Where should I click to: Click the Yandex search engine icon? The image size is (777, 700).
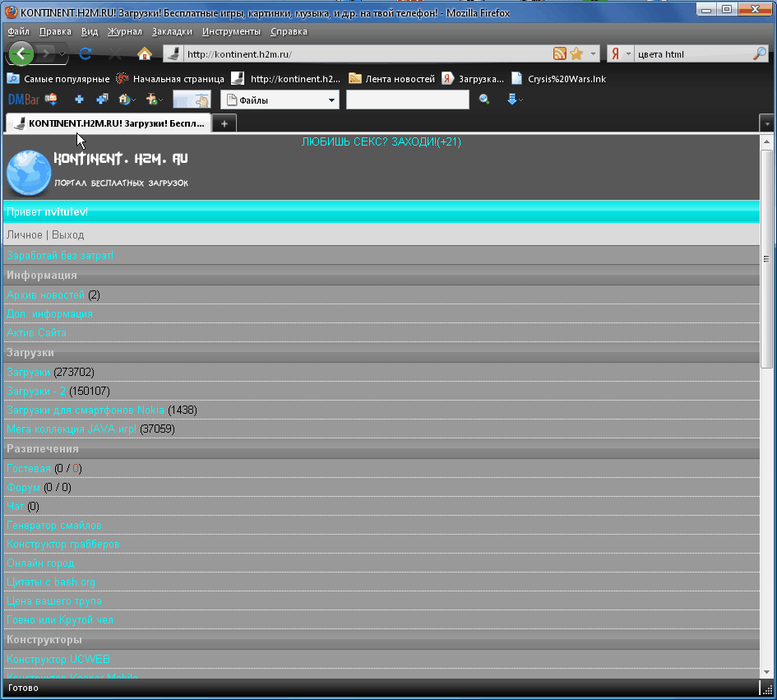pos(616,54)
